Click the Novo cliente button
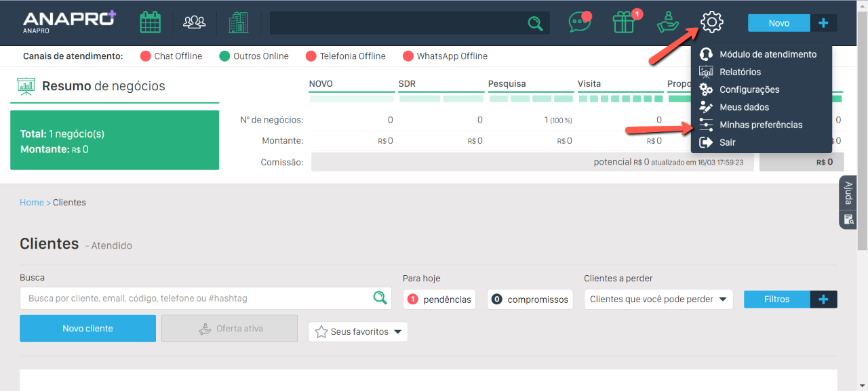 pos(87,329)
